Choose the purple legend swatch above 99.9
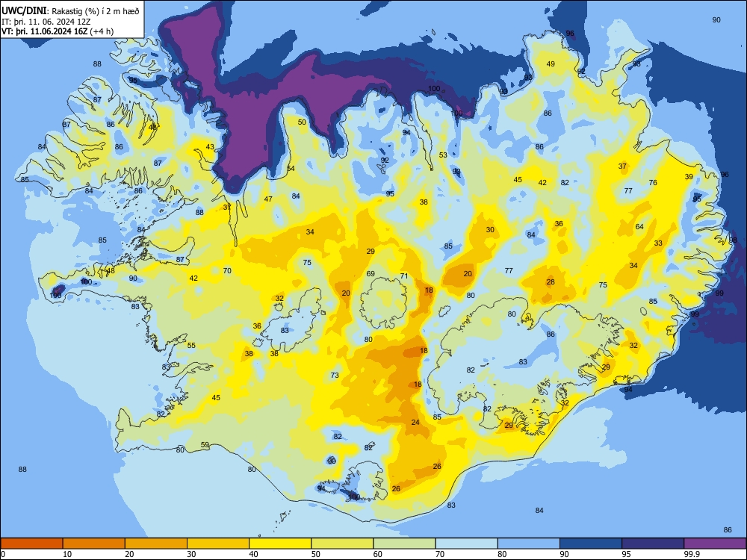The height and width of the screenshot is (560, 747). point(715,544)
